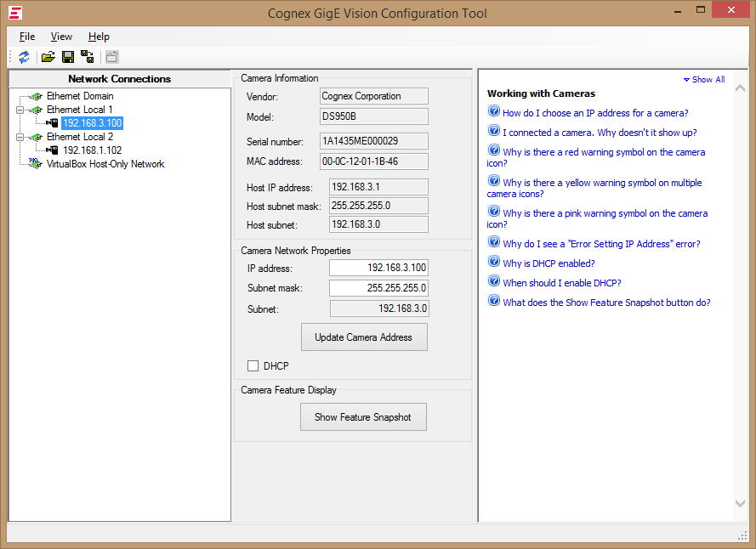The image size is (756, 549).
Task: Click the open file toolbar icon
Action: pos(48,56)
